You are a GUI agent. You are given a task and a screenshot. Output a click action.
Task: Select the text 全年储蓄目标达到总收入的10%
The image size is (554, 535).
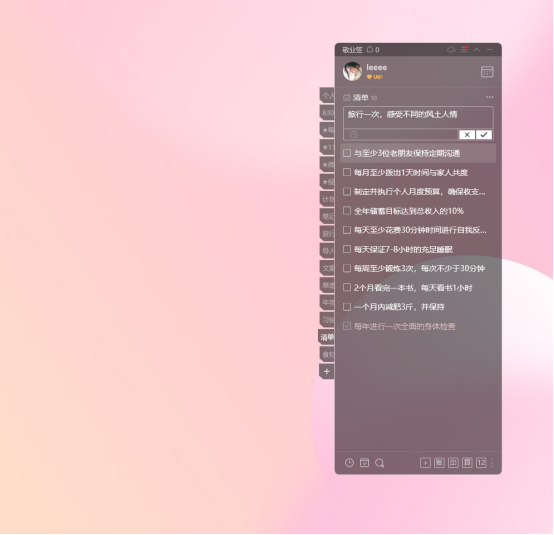click(x=409, y=211)
